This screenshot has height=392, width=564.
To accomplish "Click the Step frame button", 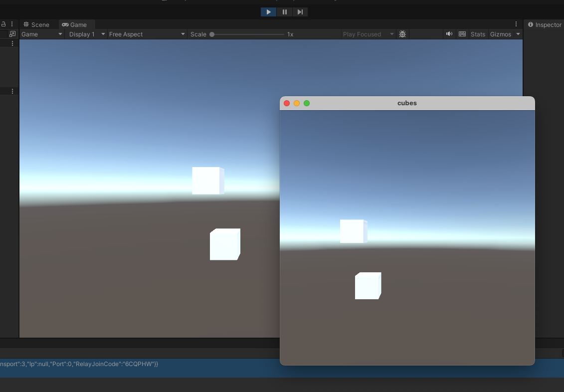I will (x=300, y=12).
